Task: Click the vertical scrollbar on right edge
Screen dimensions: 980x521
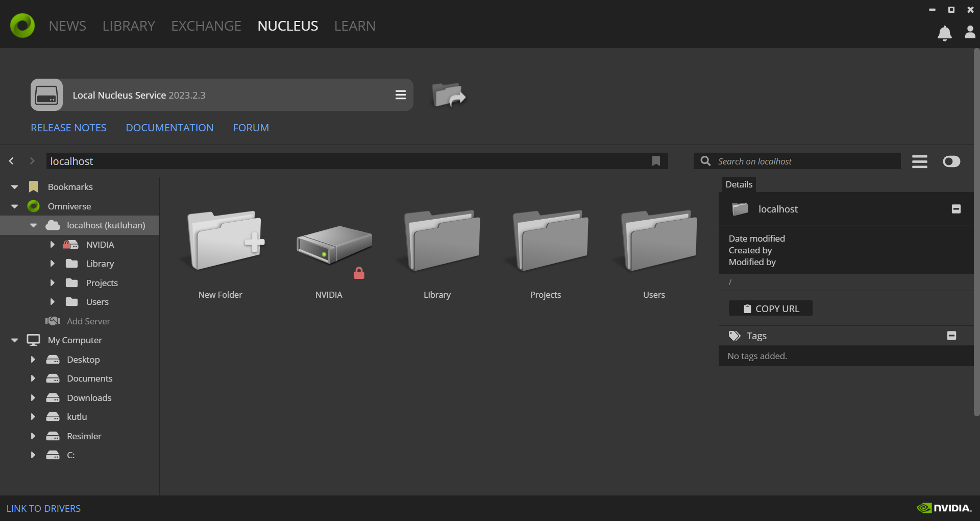Action: tap(976, 232)
